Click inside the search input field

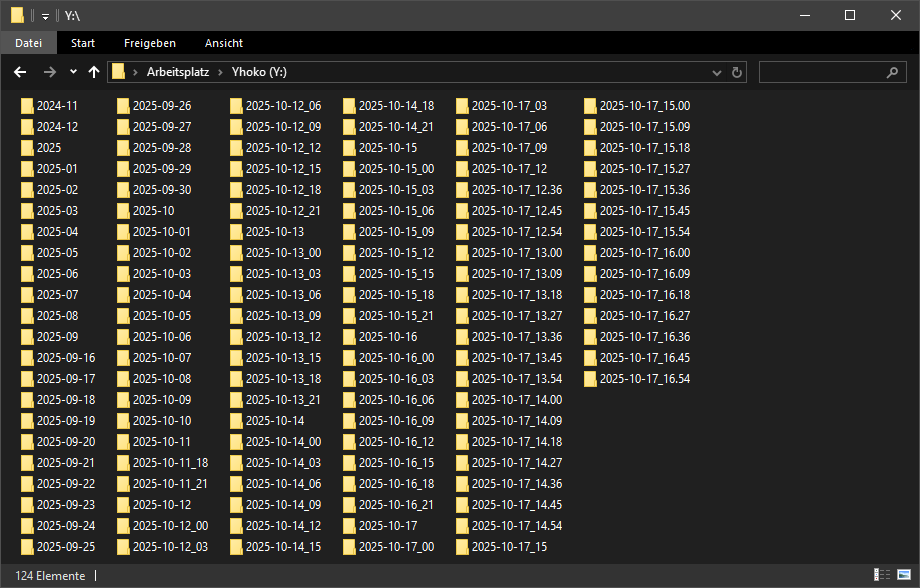pyautogui.click(x=820, y=72)
